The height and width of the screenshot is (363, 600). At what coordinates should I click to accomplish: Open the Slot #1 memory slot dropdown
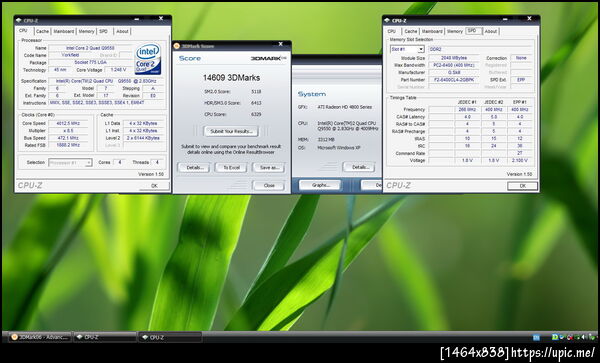407,49
